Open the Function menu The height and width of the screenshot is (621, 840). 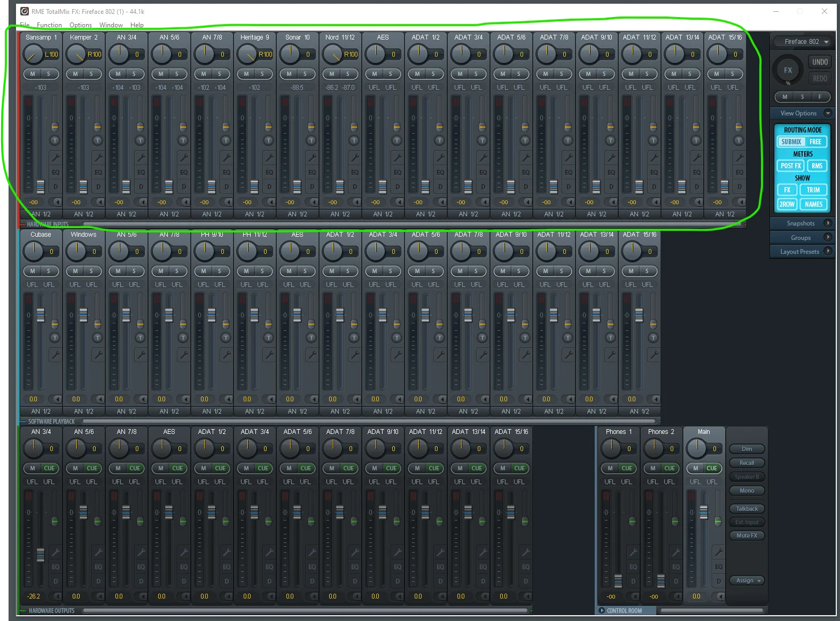49,25
